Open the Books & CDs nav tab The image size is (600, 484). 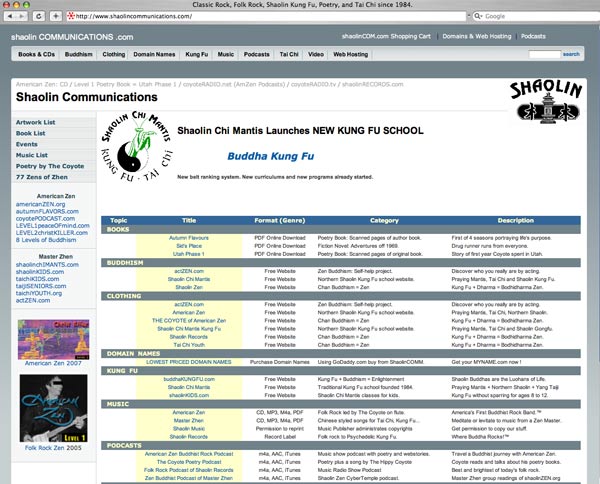[37, 53]
